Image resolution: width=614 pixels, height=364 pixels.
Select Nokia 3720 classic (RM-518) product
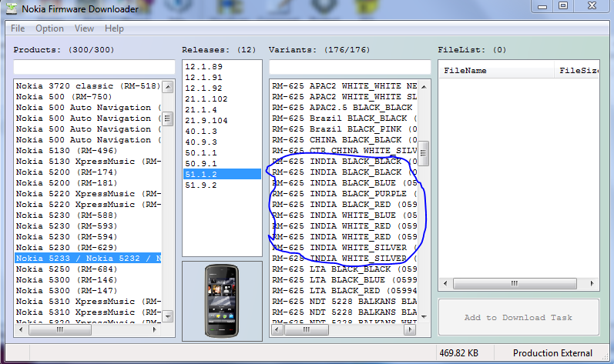88,86
